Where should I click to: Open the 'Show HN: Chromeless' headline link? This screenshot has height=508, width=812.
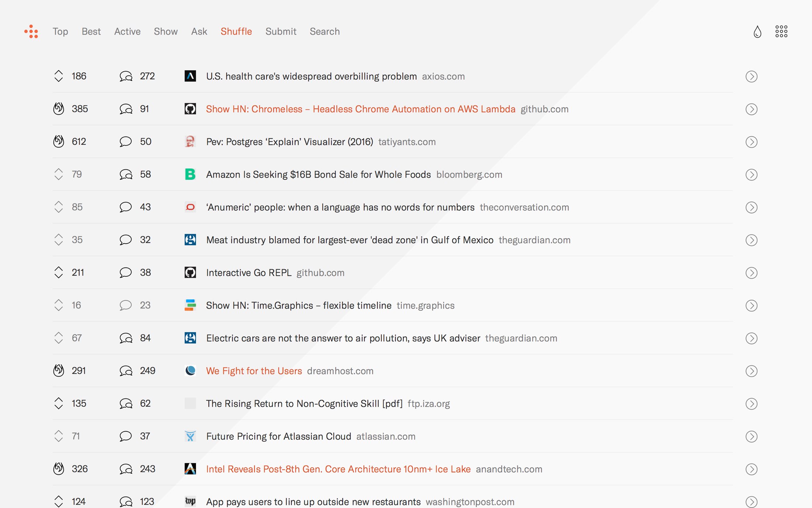pyautogui.click(x=361, y=109)
